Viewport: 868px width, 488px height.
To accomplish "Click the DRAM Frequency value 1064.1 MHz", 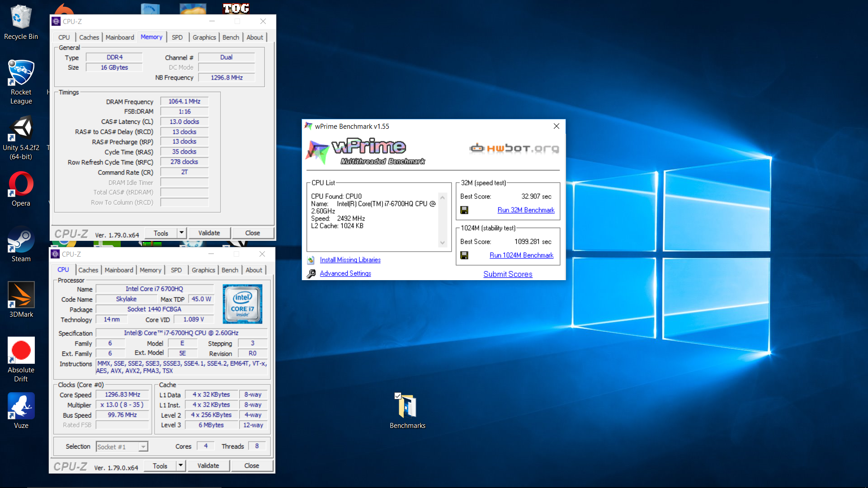I will click(184, 102).
